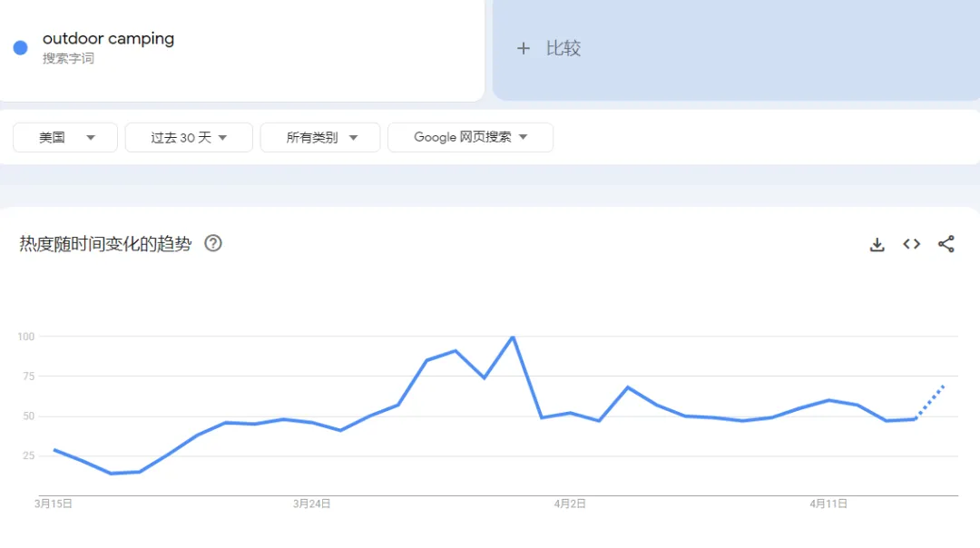Click the 热度随时间变化的趋势 chart title
This screenshot has height=548, width=980.
tap(103, 243)
